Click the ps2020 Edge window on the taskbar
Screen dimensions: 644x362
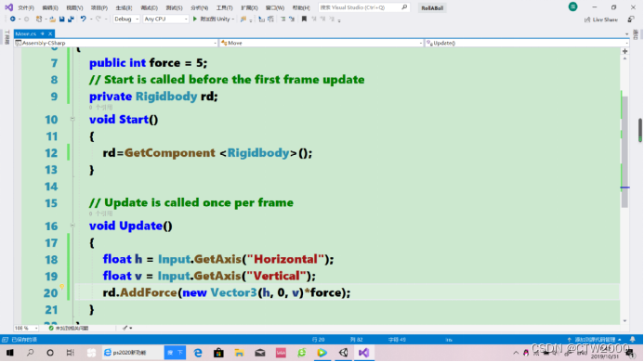coord(132,353)
